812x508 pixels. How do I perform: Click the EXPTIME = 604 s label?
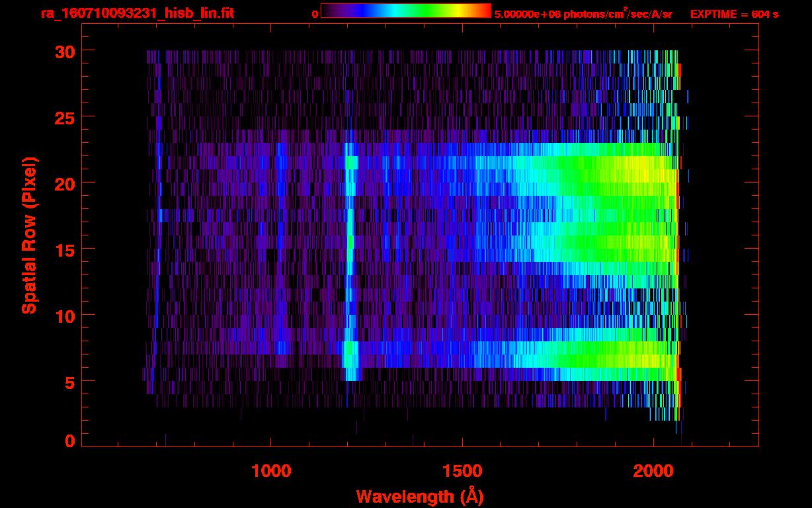tap(734, 14)
